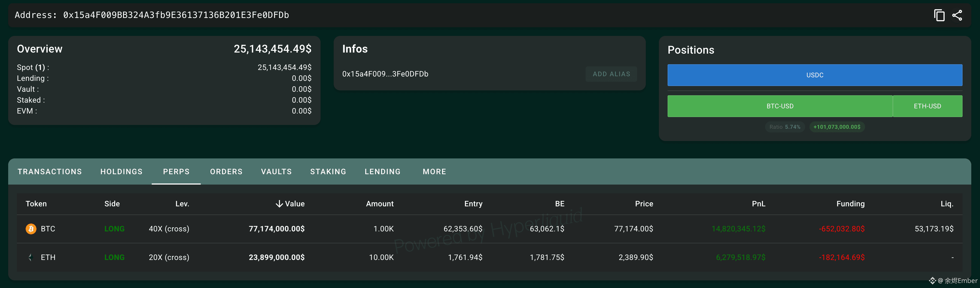Open the Orders tab
The width and height of the screenshot is (980, 288).
click(x=226, y=171)
